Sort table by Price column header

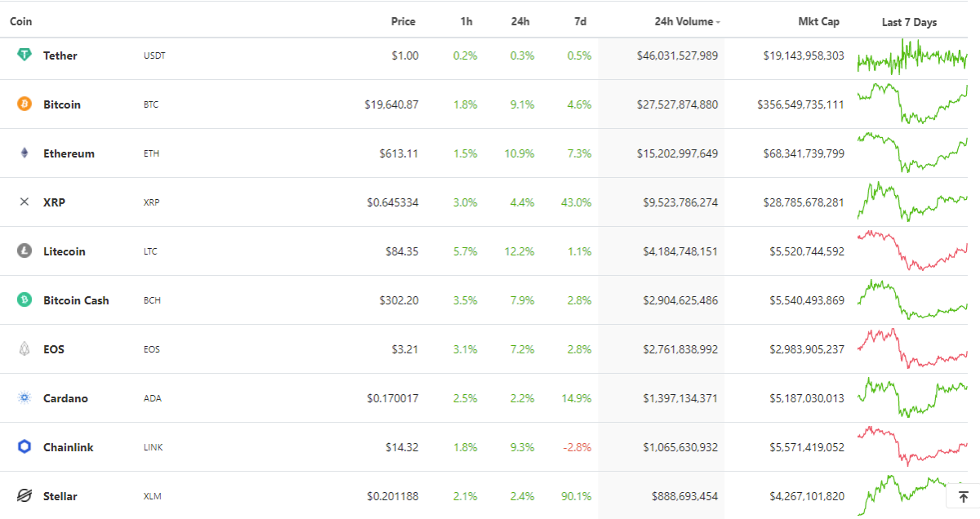[x=403, y=22]
